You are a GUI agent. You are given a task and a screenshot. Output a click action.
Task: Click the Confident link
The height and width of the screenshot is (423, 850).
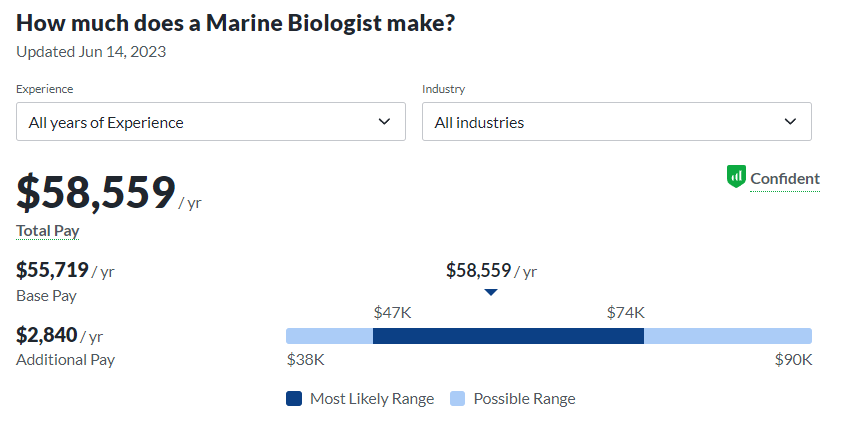pos(785,179)
